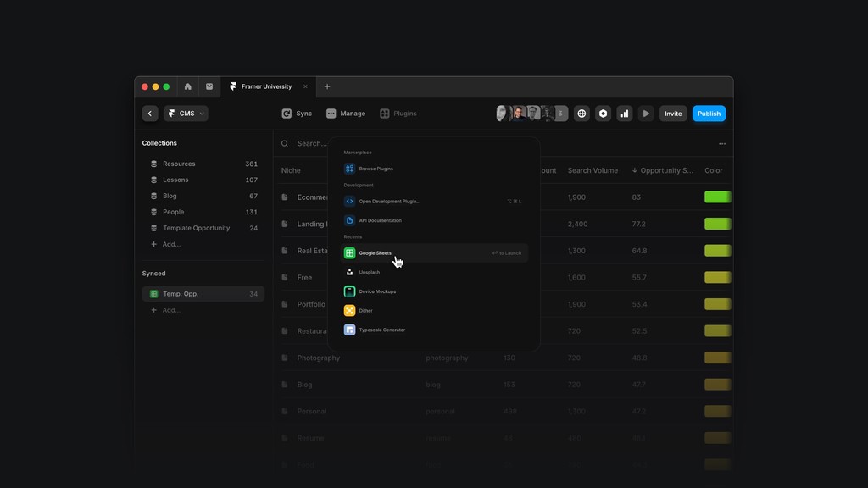Screen dimensions: 868x488
Task: Click the green color swatch for Ecommerce
Action: click(717, 197)
